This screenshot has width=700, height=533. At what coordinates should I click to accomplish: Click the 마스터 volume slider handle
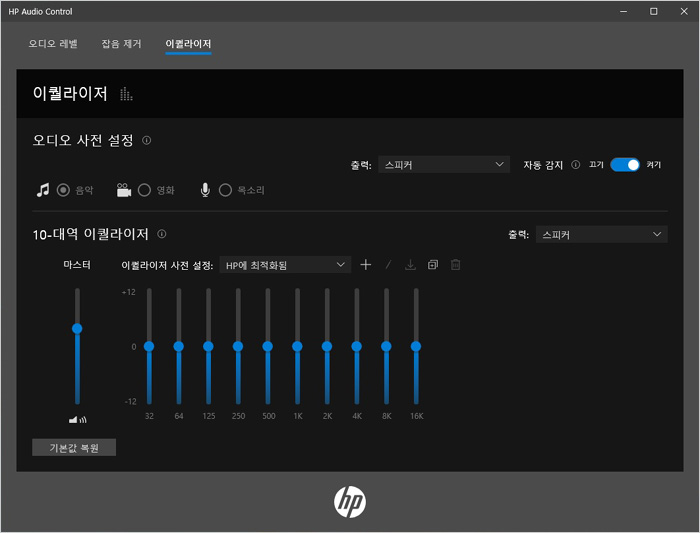pyautogui.click(x=77, y=328)
